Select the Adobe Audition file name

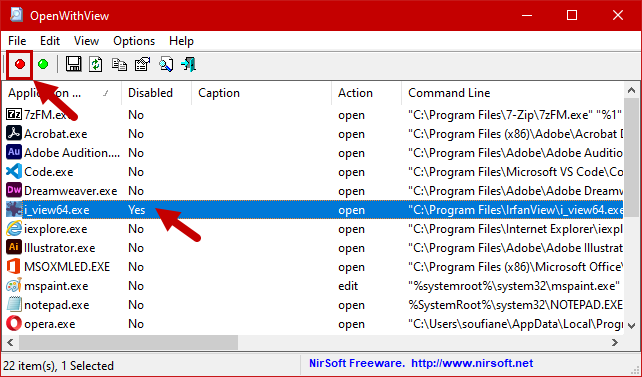pyautogui.click(x=72, y=153)
